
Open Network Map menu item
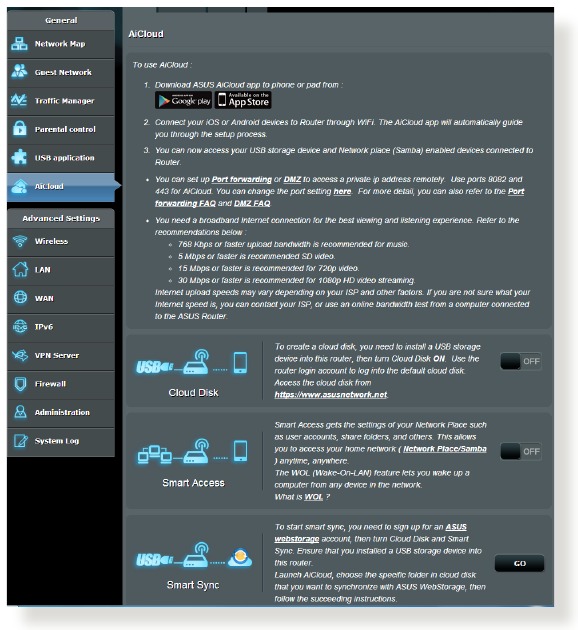pos(61,44)
